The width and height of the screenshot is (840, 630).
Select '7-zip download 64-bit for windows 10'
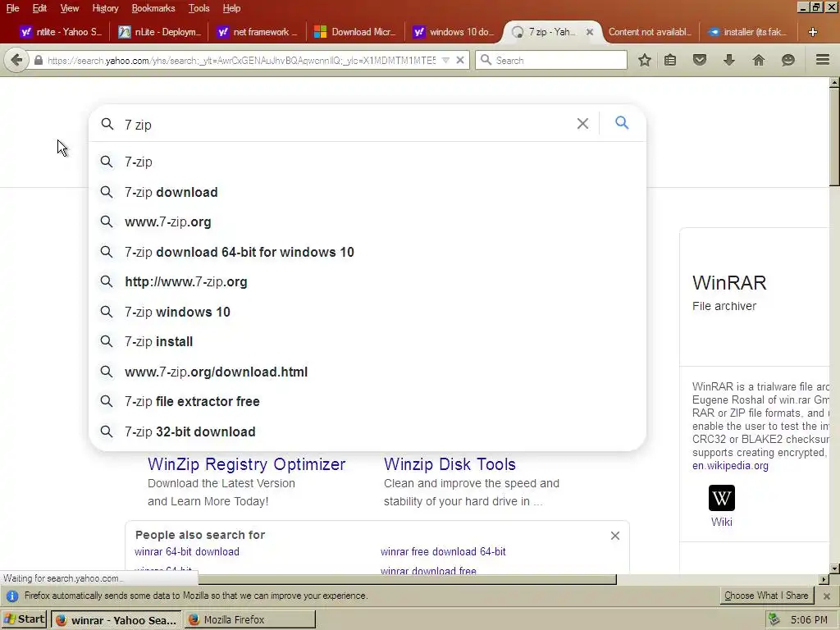pos(367,252)
